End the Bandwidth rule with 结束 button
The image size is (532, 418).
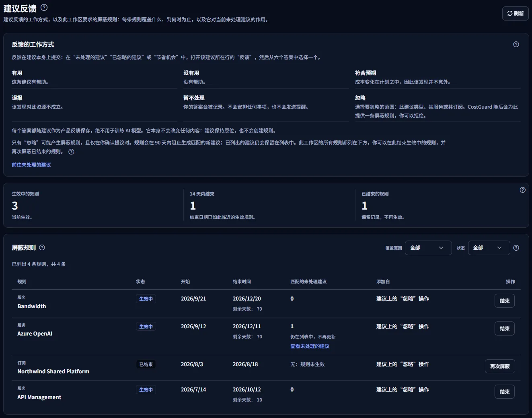click(x=504, y=301)
